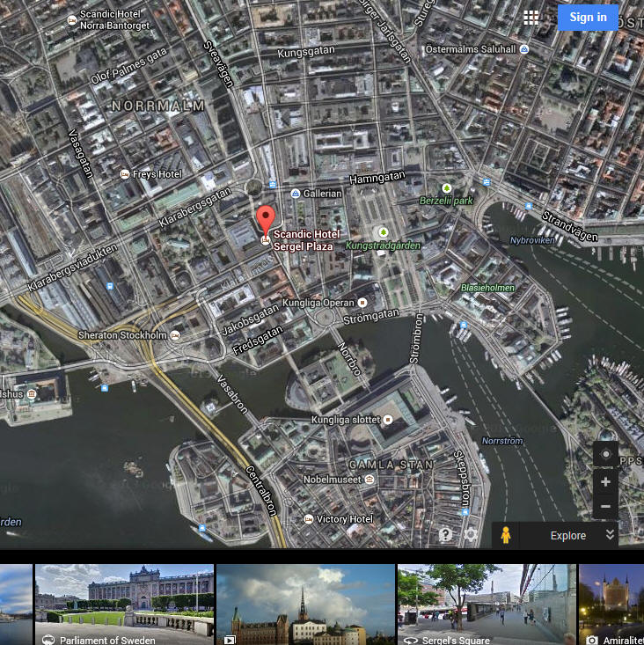
Task: Zoom out with the minus button
Action: click(605, 506)
